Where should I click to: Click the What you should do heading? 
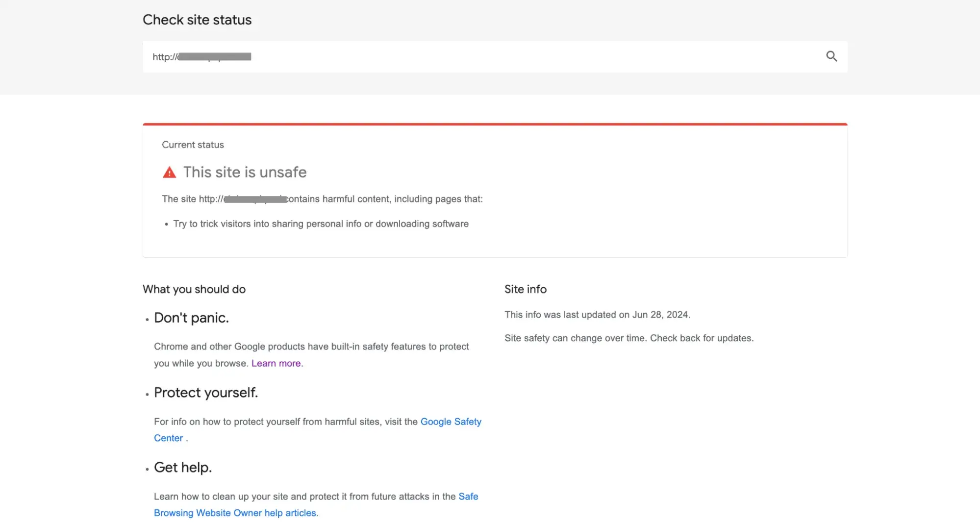pos(194,289)
